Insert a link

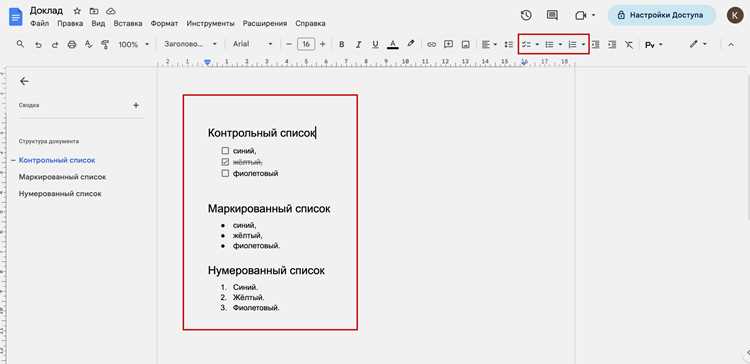click(x=431, y=44)
